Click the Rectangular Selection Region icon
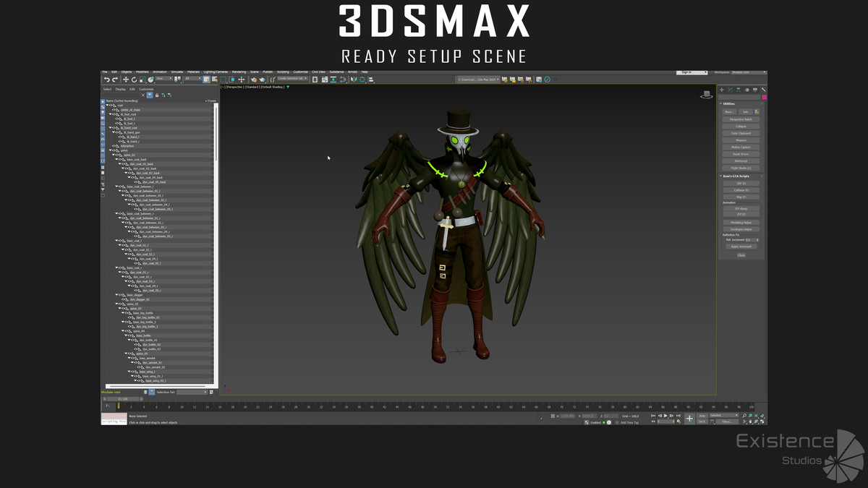The height and width of the screenshot is (488, 868). coord(224,80)
